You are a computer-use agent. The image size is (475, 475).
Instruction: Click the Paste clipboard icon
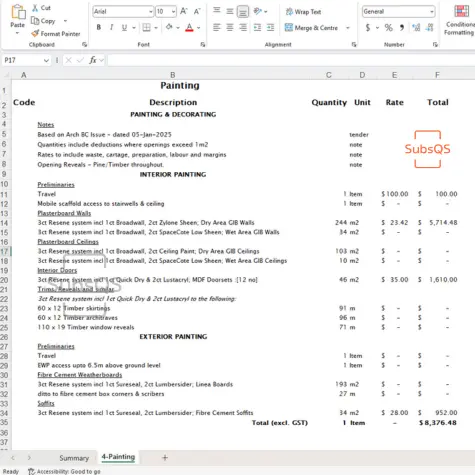point(18,13)
